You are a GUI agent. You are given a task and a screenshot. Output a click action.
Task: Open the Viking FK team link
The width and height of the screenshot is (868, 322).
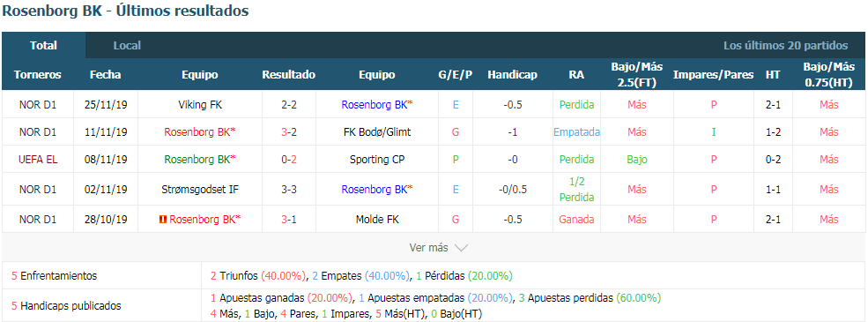coord(200,104)
